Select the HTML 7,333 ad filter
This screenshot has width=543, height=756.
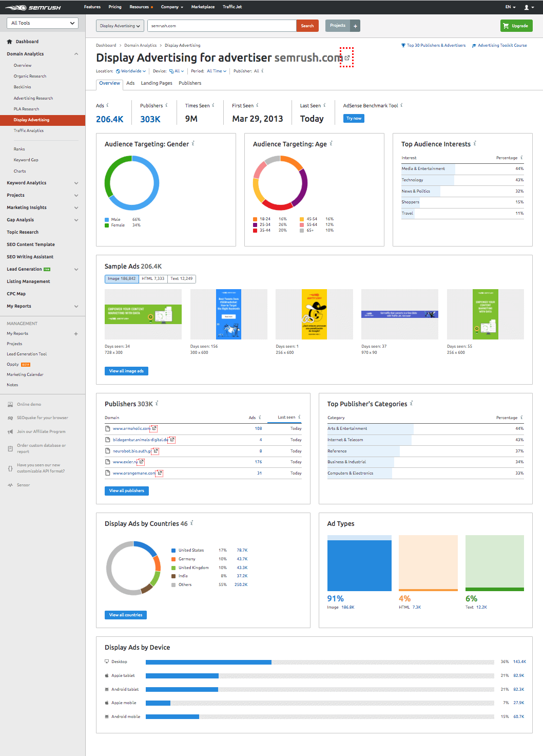[153, 279]
